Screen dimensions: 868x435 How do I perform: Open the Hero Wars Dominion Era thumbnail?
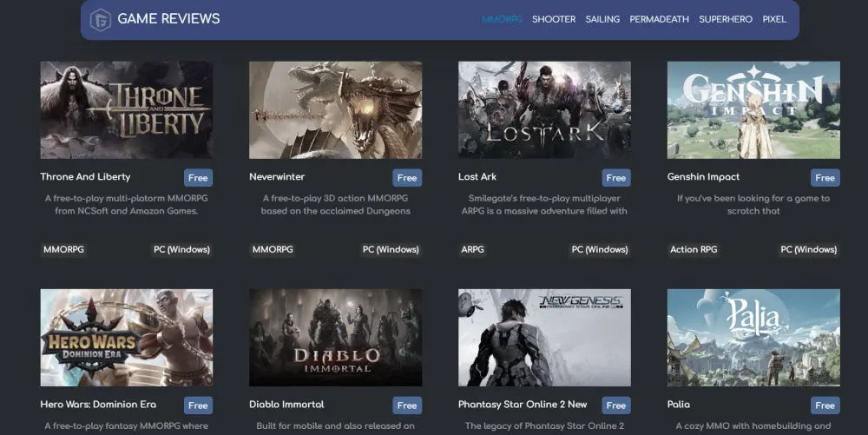point(126,338)
